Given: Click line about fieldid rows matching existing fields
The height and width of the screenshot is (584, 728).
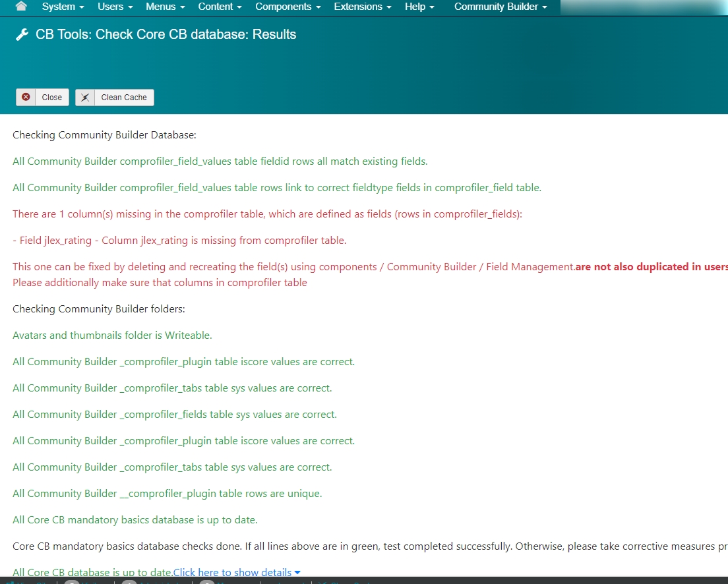Looking at the screenshot, I should 220,161.
